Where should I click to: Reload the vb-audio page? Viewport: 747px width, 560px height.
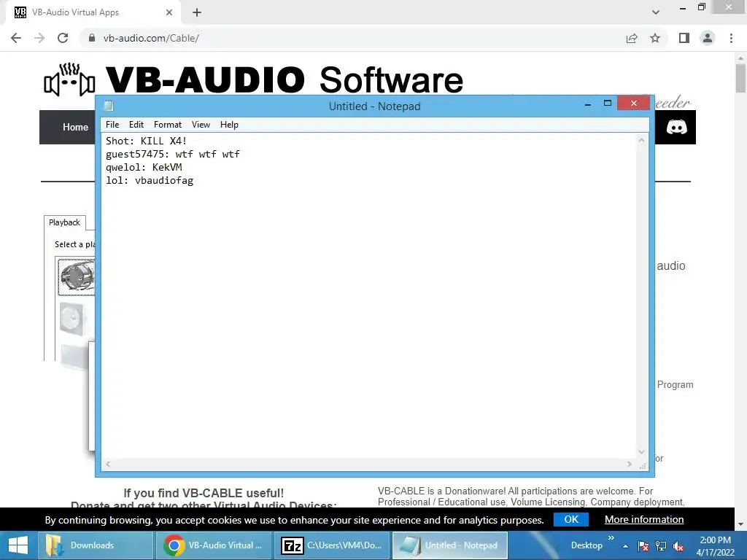pos(63,38)
